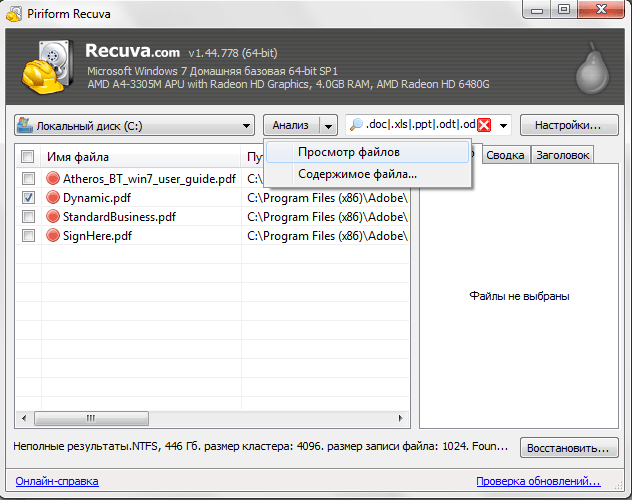Minimize the Piriform Recuva window
This screenshot has height=500, width=632.
tap(537, 10)
